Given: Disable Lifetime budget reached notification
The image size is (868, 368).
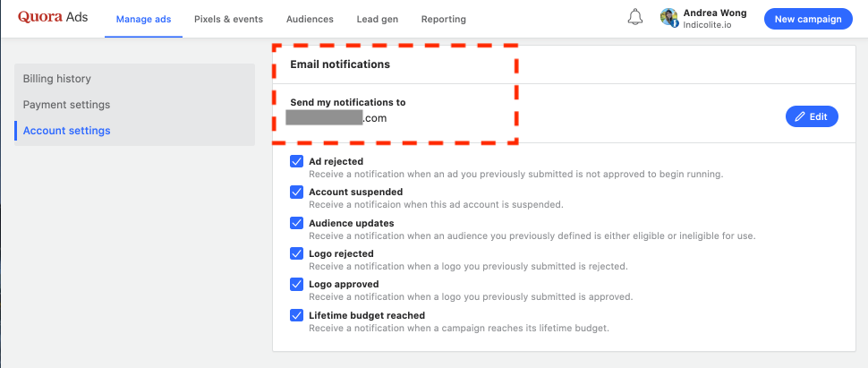Looking at the screenshot, I should (x=297, y=315).
